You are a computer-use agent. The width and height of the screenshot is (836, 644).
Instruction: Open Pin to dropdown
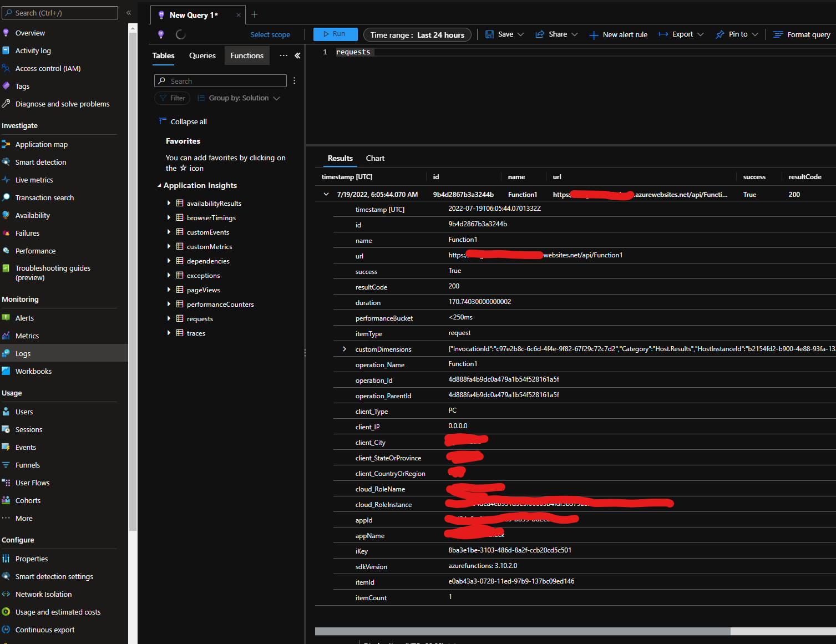(737, 34)
